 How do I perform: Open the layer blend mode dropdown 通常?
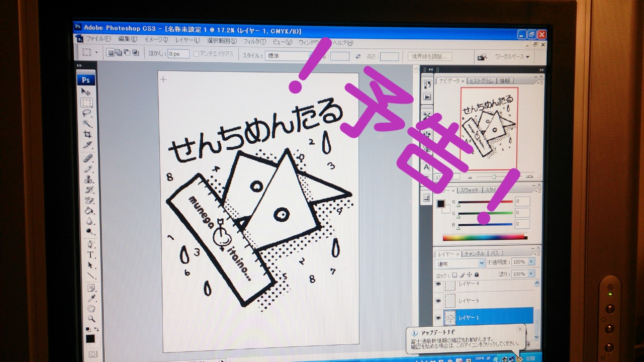tap(460, 263)
